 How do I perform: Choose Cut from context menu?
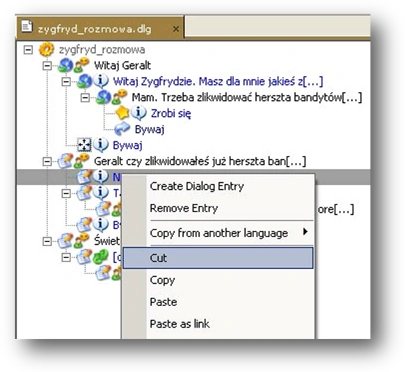pyautogui.click(x=218, y=258)
